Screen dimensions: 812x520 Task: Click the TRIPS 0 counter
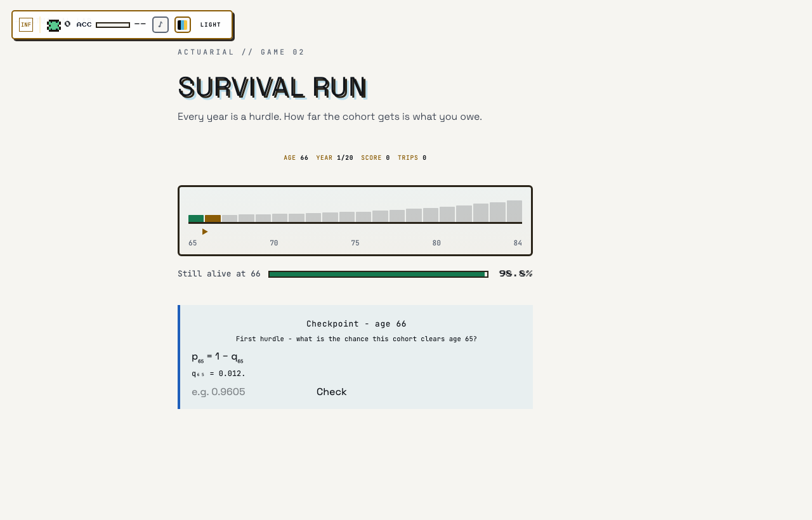pos(412,158)
